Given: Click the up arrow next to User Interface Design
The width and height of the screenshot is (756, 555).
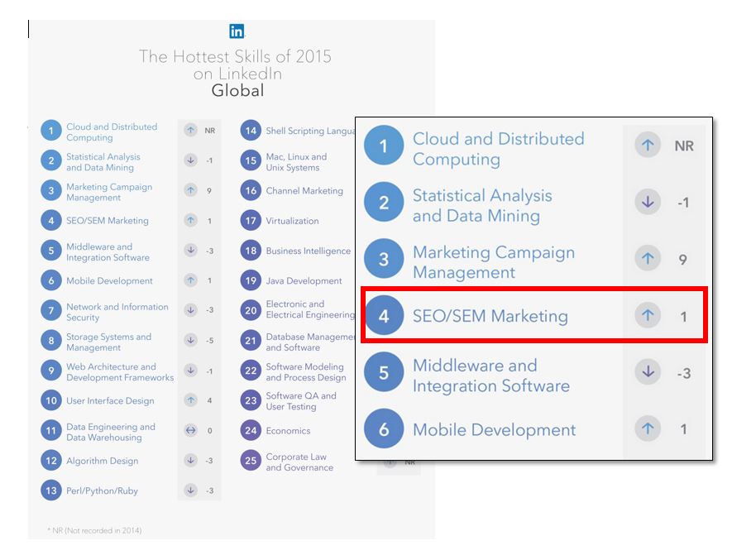Looking at the screenshot, I should [191, 400].
